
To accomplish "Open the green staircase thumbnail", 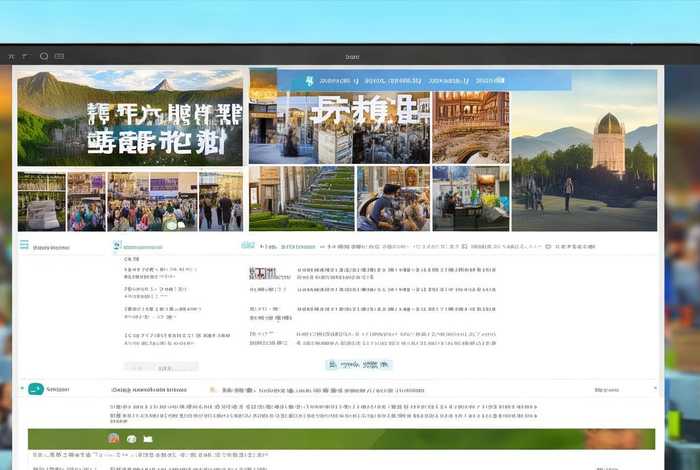I will tap(302, 198).
